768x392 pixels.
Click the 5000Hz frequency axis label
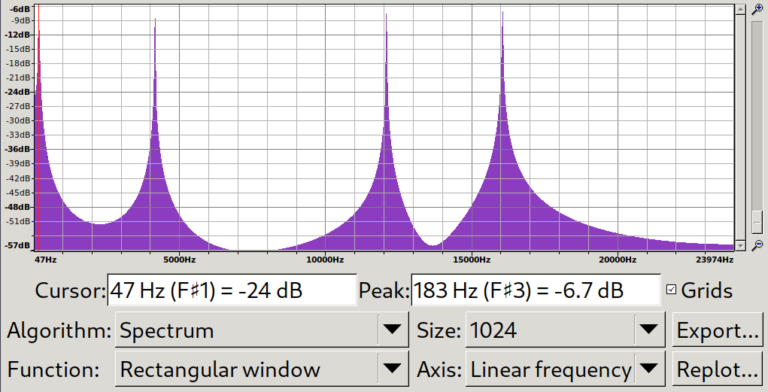tap(179, 260)
